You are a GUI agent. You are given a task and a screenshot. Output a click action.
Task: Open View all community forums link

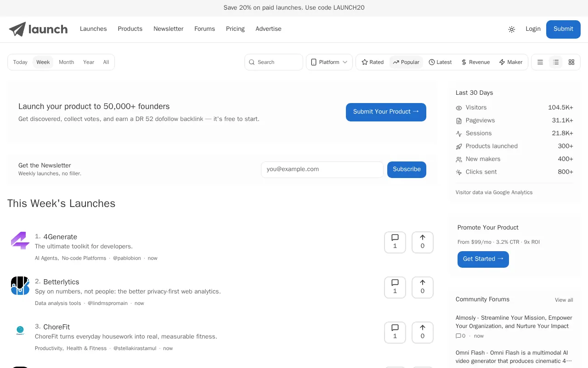[x=564, y=300]
